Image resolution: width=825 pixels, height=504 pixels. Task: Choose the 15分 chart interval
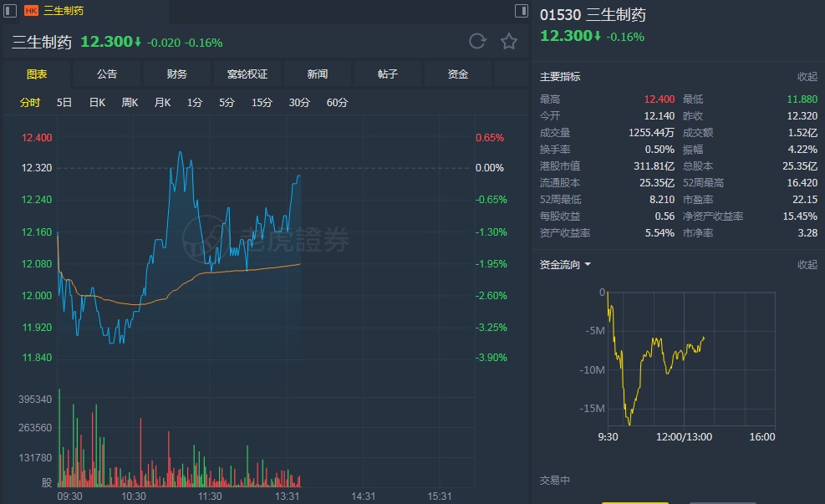[262, 103]
